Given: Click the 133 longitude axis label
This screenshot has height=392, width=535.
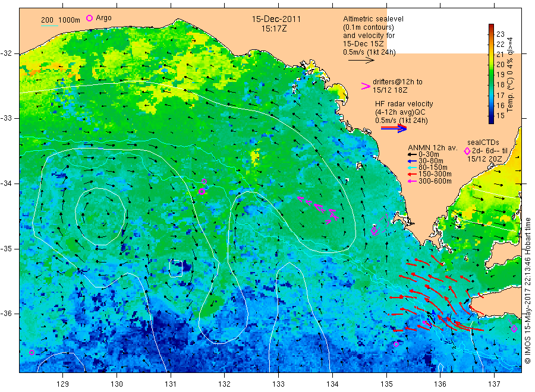Looking at the screenshot, I should click(x=278, y=384).
